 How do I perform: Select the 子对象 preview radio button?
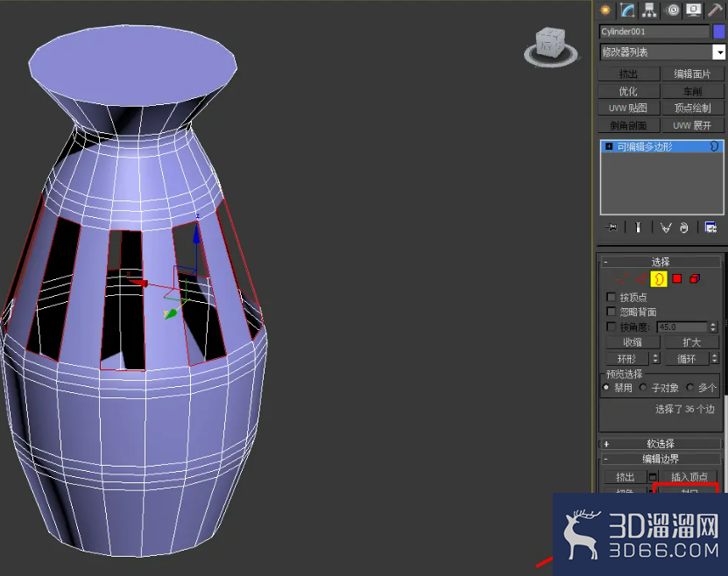(x=643, y=387)
